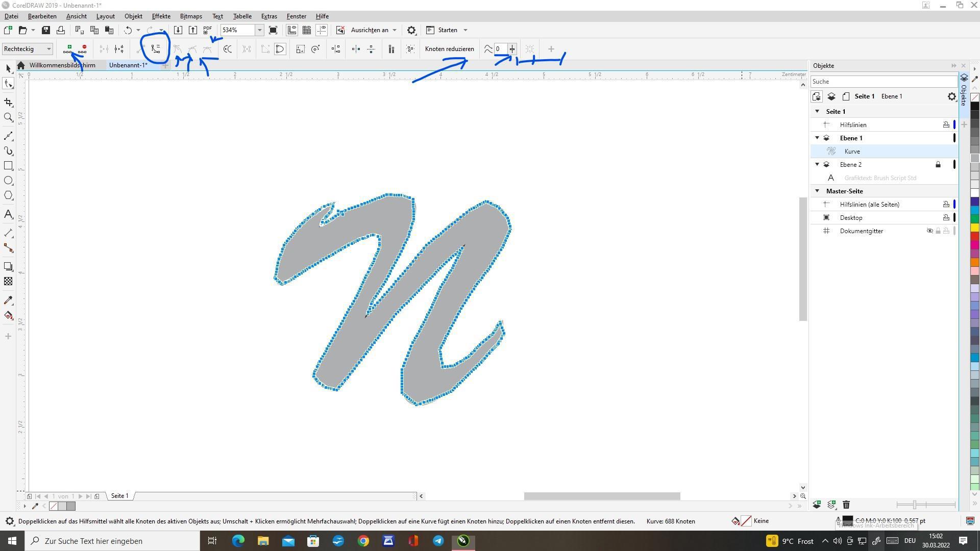980x551 pixels.
Task: Open the Effekte menu
Action: [x=161, y=16]
